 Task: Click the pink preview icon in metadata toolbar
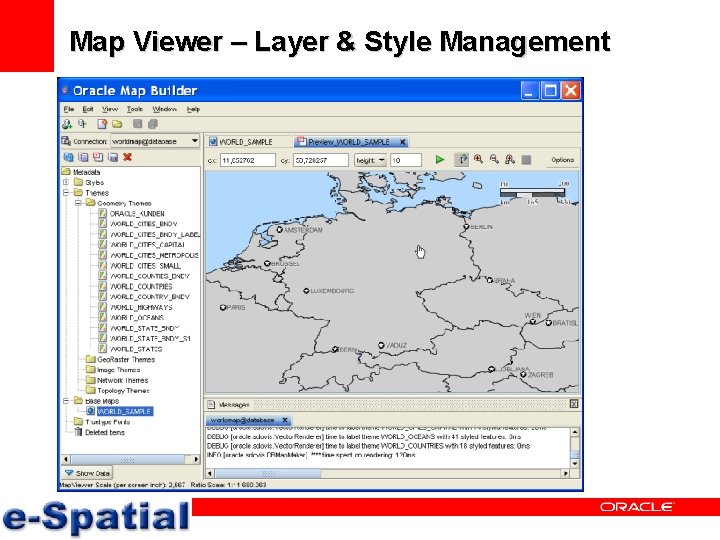point(98,157)
